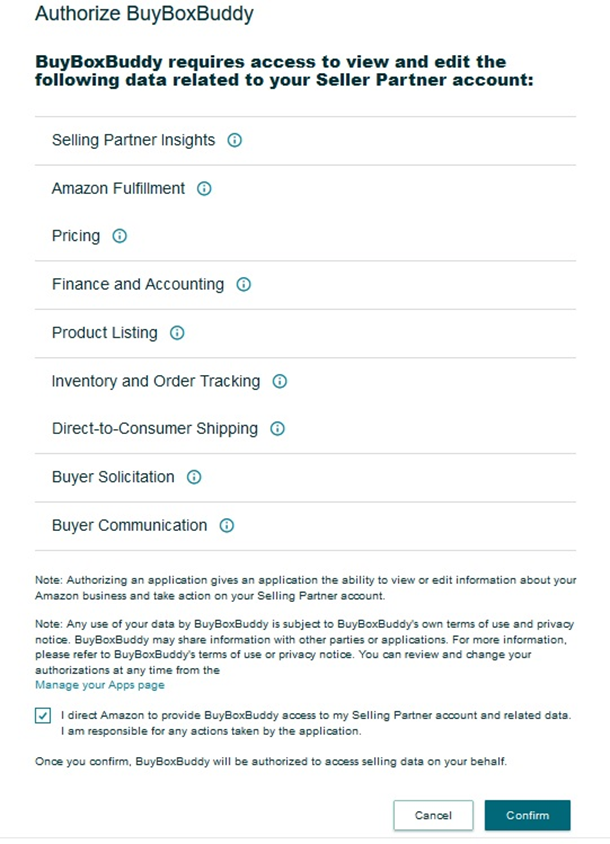Viewport: 610px width, 844px height.
Task: Click the Product Listing info icon
Action: click(177, 333)
